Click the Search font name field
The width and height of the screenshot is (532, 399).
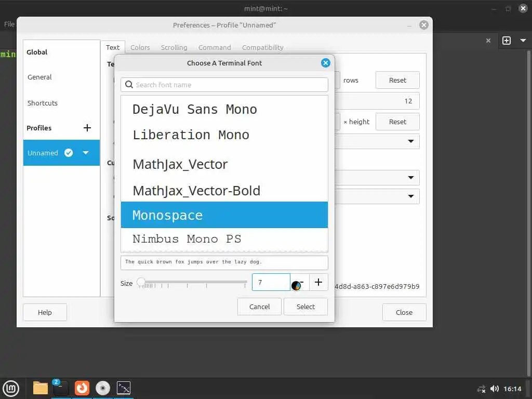pyautogui.click(x=224, y=85)
